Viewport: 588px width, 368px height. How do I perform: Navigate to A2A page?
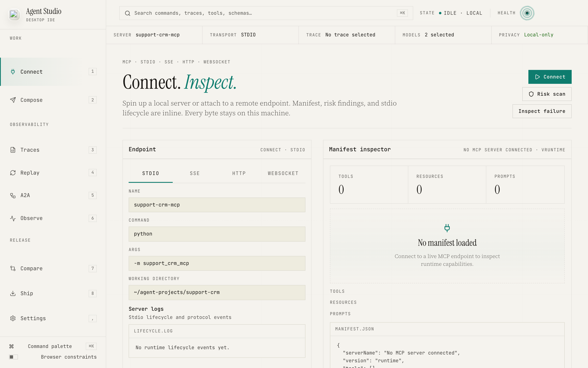coord(53,195)
